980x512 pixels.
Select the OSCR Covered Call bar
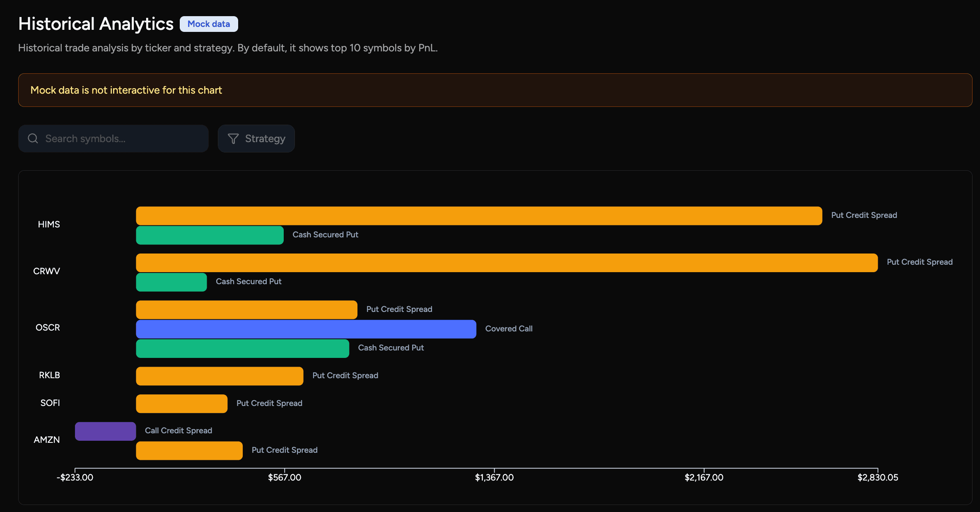306,329
